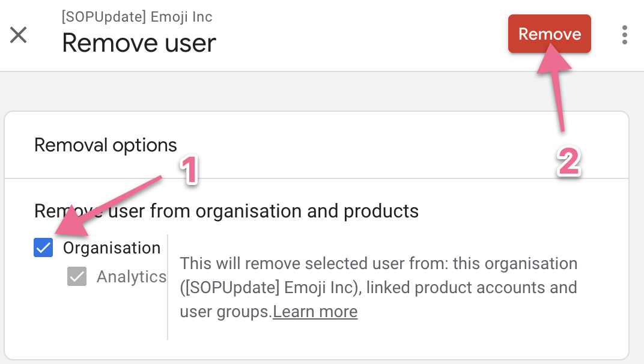Viewport: 644px width, 364px height.
Task: Click the Remove user page title
Action: click(139, 43)
